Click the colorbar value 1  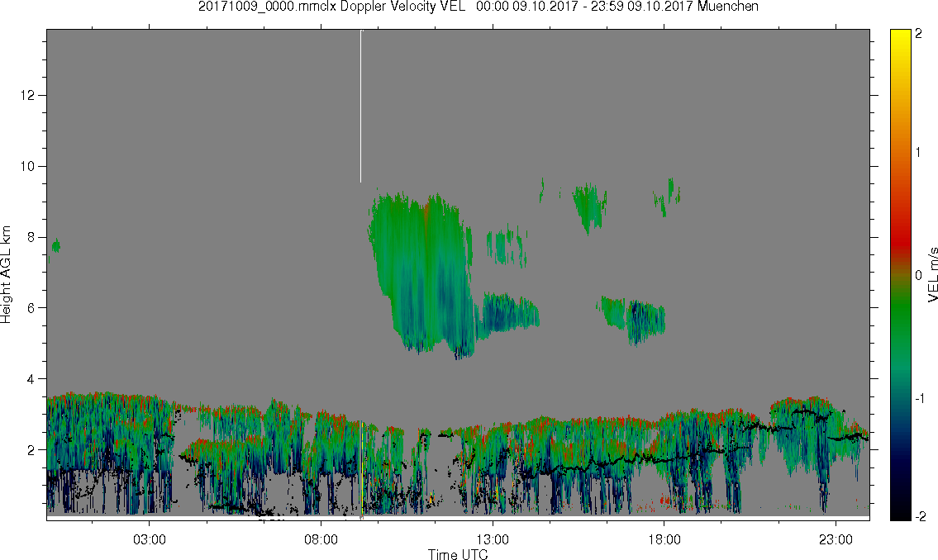point(918,153)
